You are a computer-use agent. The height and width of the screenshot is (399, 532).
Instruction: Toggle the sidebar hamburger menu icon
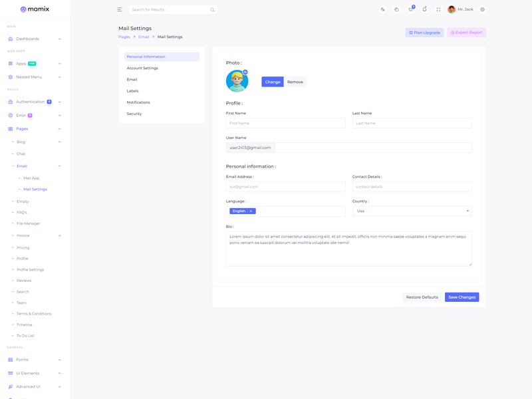point(120,9)
